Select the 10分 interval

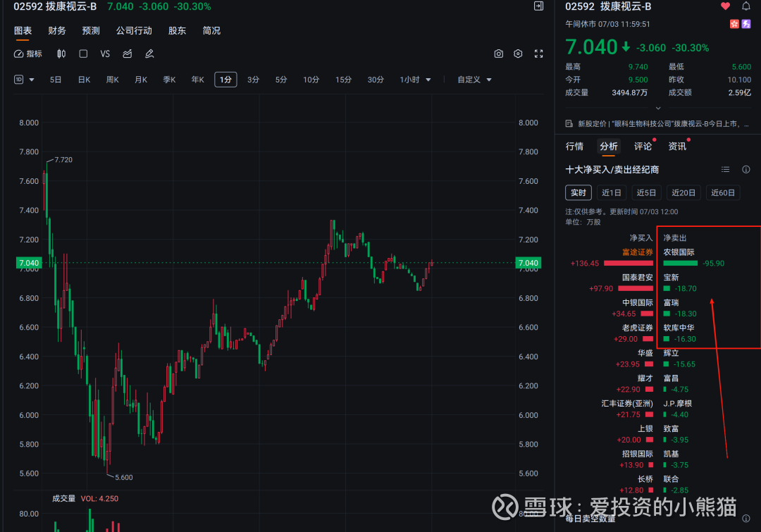click(x=311, y=80)
